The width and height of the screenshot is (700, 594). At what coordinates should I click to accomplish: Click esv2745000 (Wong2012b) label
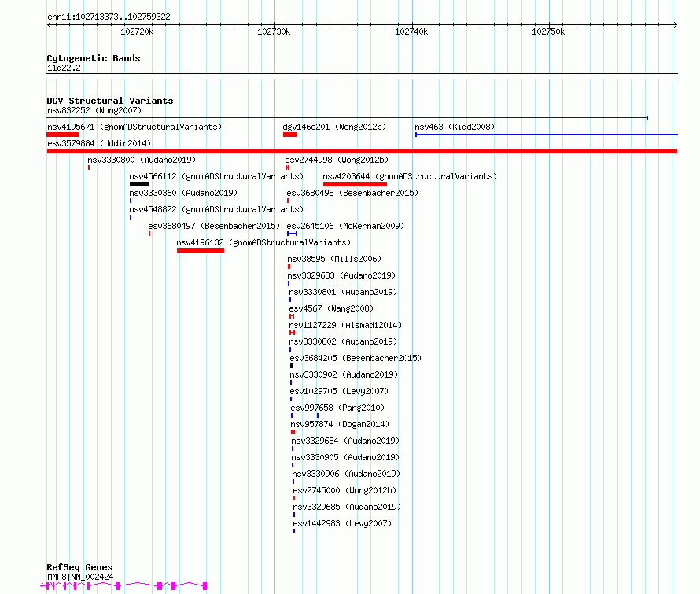pyautogui.click(x=345, y=490)
